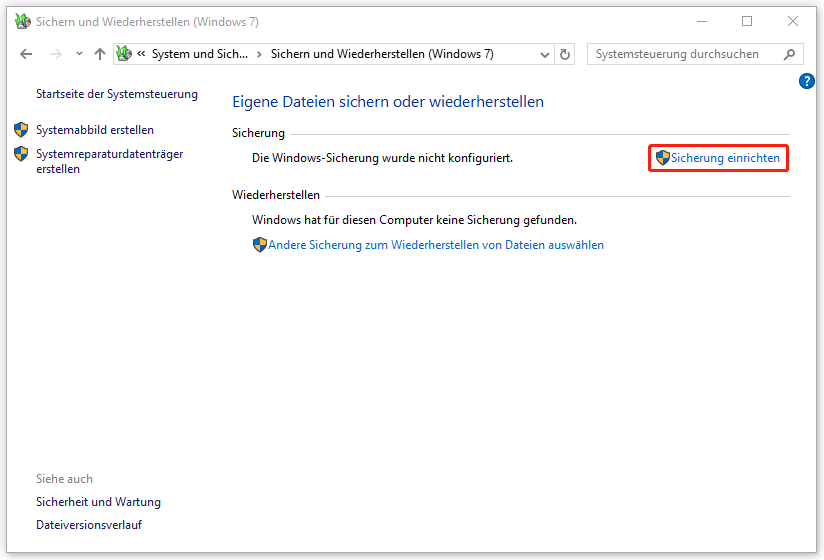
Task: Click the Siehe auch label
Action: [64, 479]
